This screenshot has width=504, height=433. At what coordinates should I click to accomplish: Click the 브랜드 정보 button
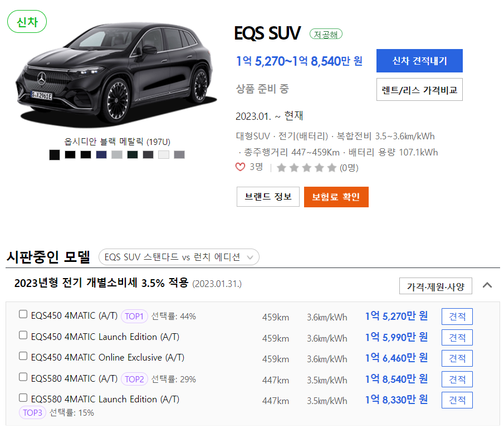coord(268,197)
